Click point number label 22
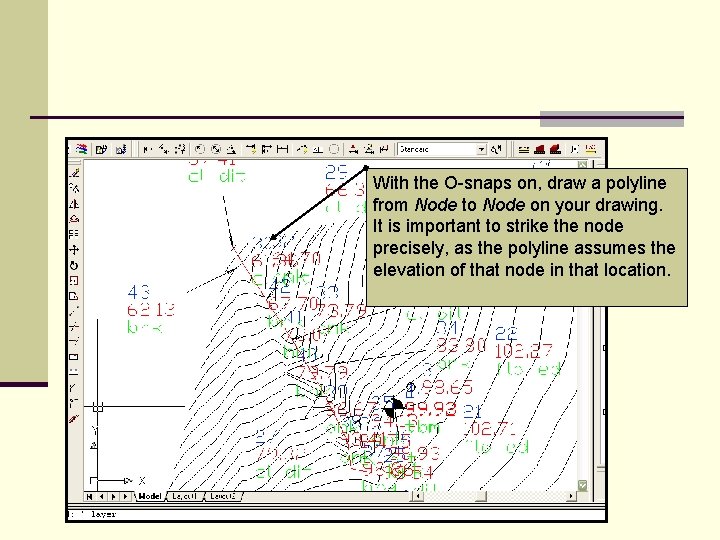Viewport: 720px width, 540px height. click(x=506, y=333)
